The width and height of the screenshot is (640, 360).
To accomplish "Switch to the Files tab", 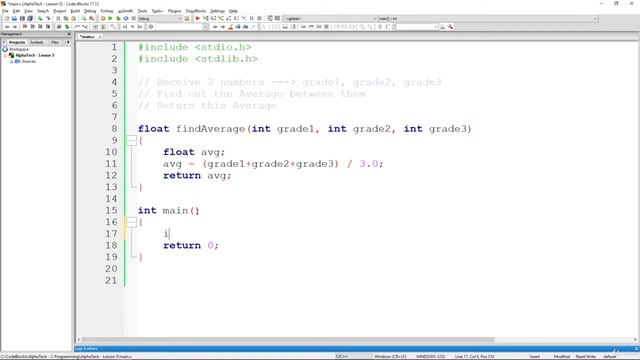I will [55, 42].
